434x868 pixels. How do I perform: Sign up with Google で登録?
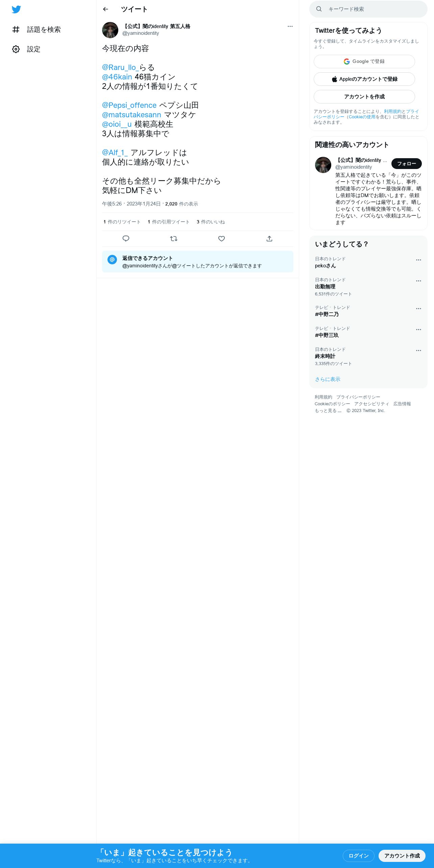pos(364,62)
